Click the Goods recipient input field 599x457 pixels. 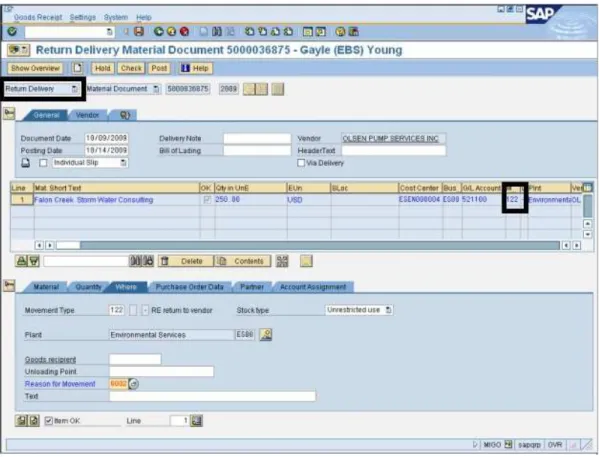point(135,359)
